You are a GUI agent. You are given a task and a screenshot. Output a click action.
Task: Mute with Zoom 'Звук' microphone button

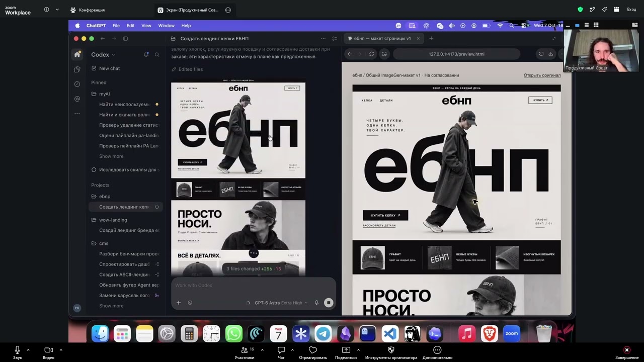pos(18,352)
